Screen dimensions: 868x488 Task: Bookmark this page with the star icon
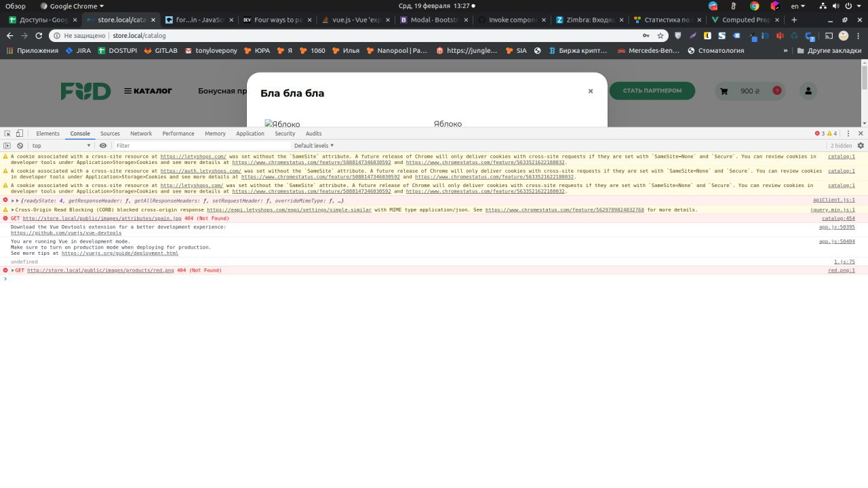pyautogui.click(x=660, y=35)
